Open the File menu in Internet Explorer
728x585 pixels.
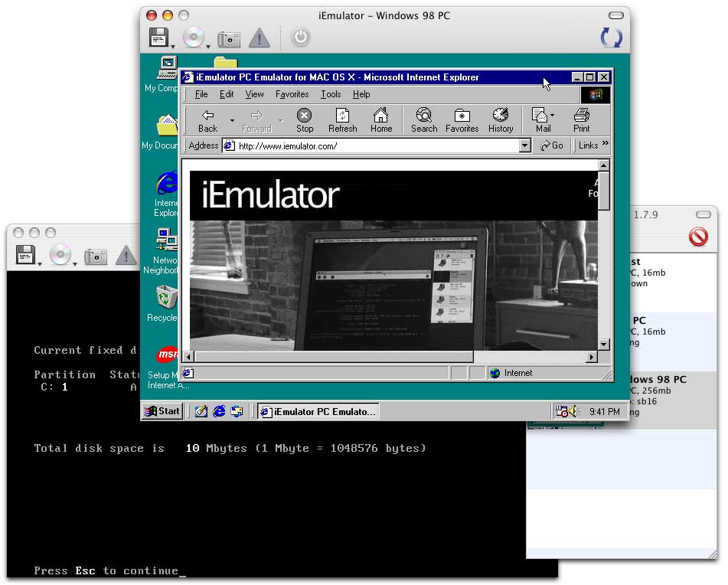201,94
